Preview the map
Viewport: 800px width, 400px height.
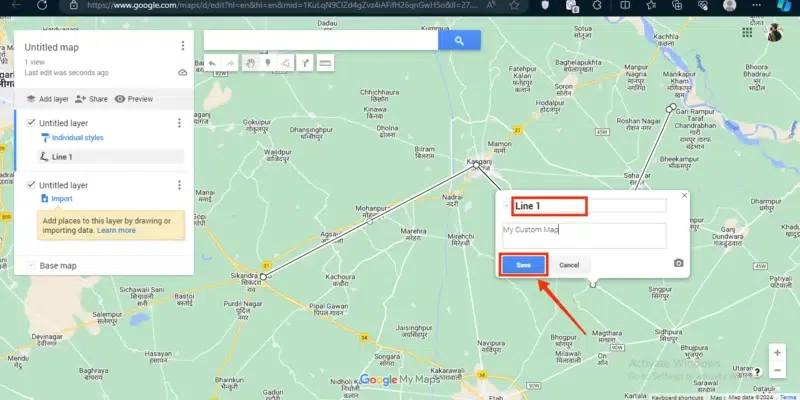click(134, 99)
